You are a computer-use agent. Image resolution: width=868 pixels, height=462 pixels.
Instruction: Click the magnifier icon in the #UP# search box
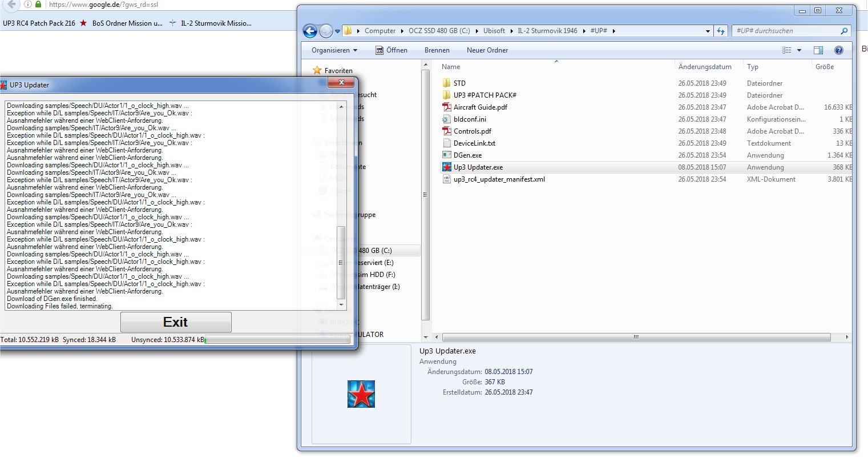pyautogui.click(x=844, y=31)
